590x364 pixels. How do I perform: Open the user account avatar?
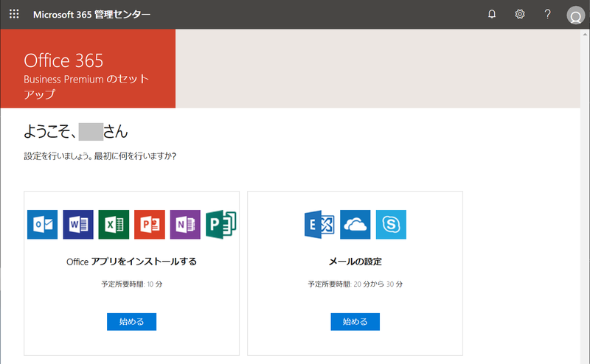[576, 15]
